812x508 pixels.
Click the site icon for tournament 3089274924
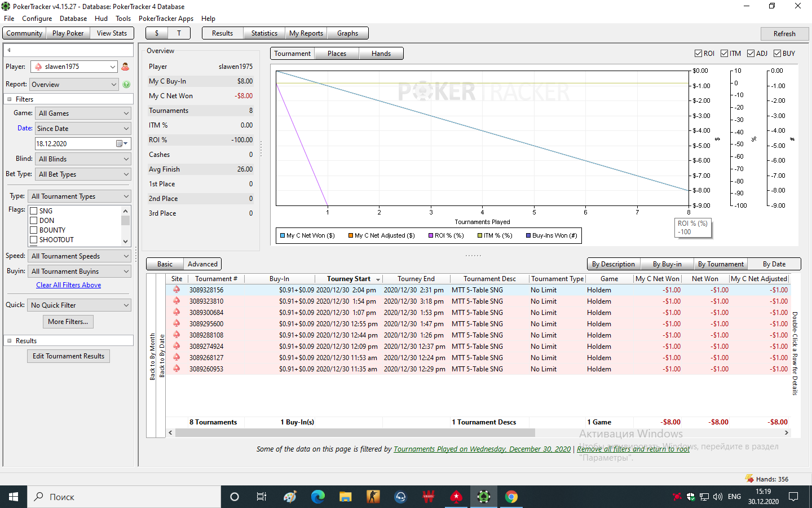(176, 346)
